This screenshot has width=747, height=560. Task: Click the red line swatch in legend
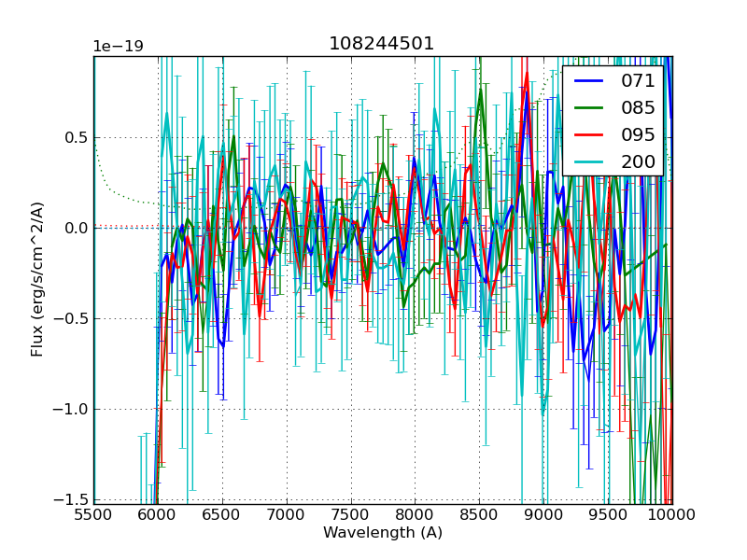(588, 134)
